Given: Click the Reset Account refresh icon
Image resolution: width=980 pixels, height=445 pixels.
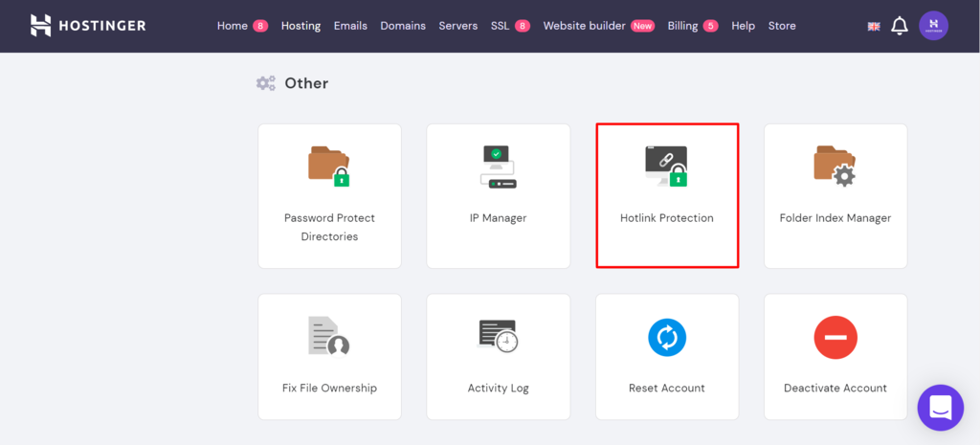Looking at the screenshot, I should click(667, 337).
